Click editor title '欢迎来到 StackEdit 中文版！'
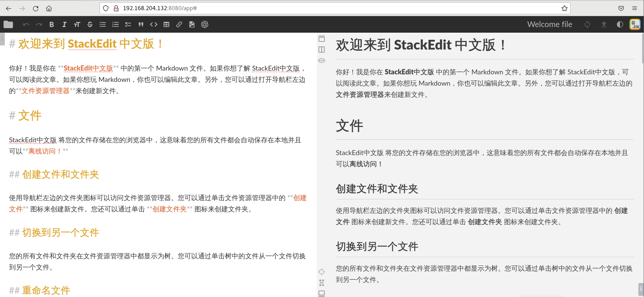 coord(91,44)
